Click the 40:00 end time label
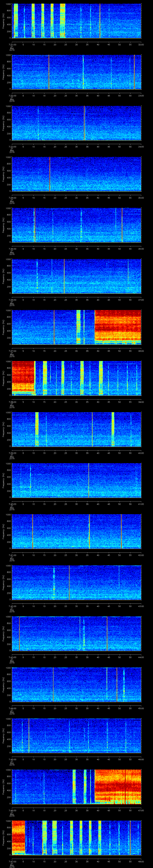 (x=141, y=453)
